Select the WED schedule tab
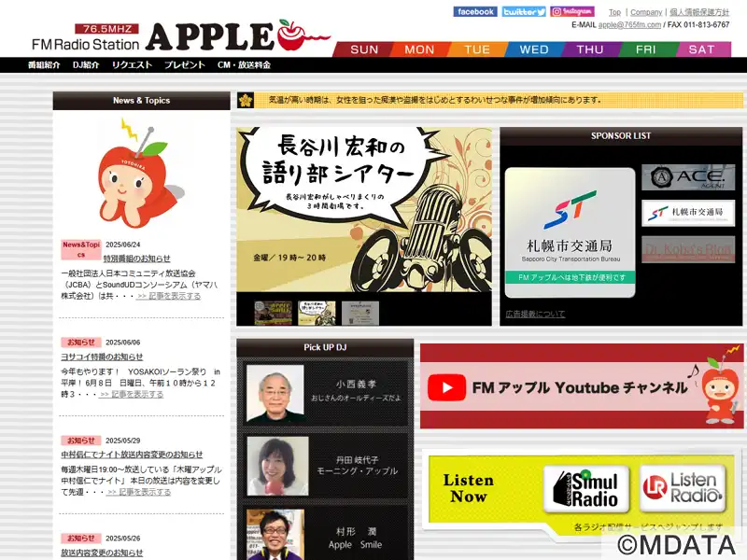 pos(533,49)
